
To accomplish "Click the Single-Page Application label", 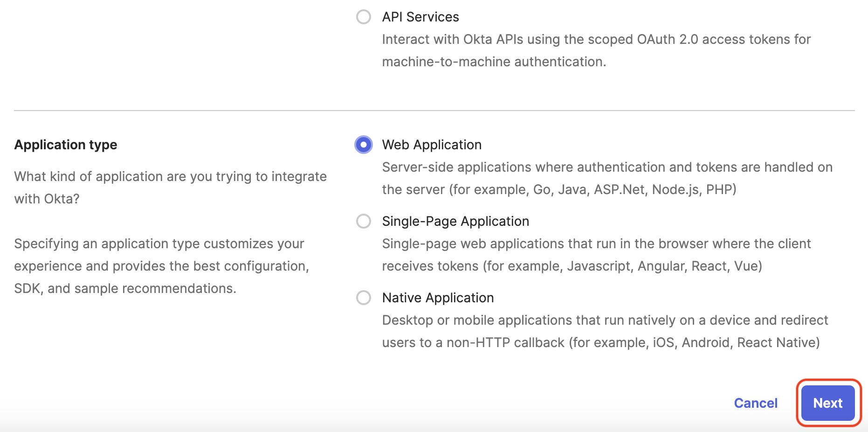I will [455, 221].
